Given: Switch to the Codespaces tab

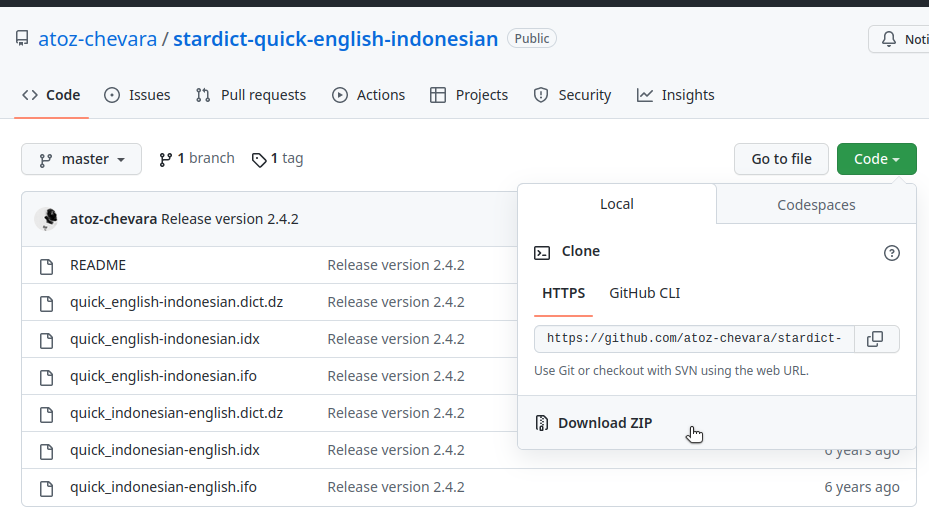Looking at the screenshot, I should pos(816,204).
